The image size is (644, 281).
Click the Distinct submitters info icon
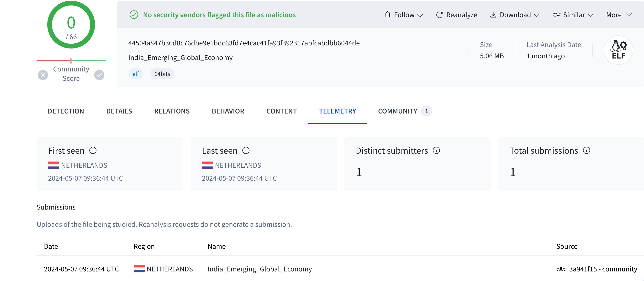pyautogui.click(x=436, y=150)
